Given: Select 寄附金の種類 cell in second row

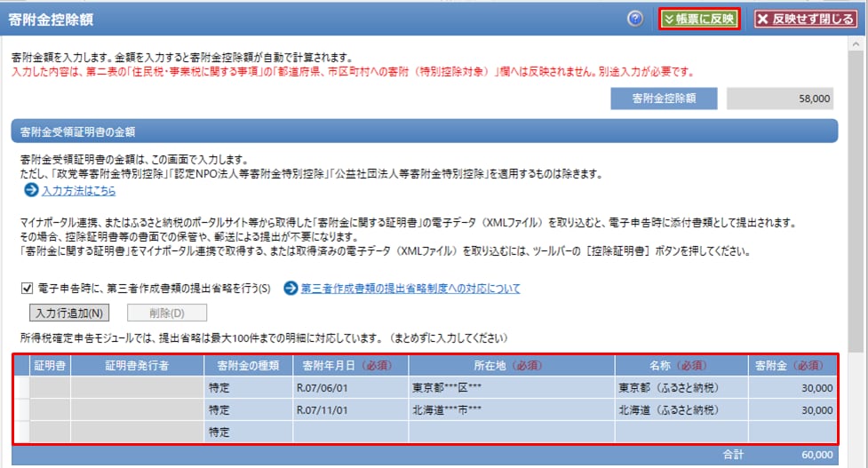Looking at the screenshot, I should 248,410.
